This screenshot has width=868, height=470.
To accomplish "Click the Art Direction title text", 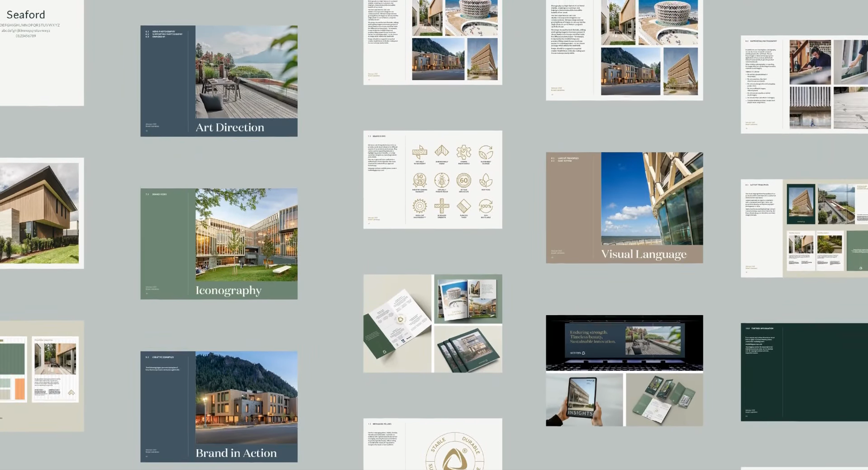I will 230,128.
